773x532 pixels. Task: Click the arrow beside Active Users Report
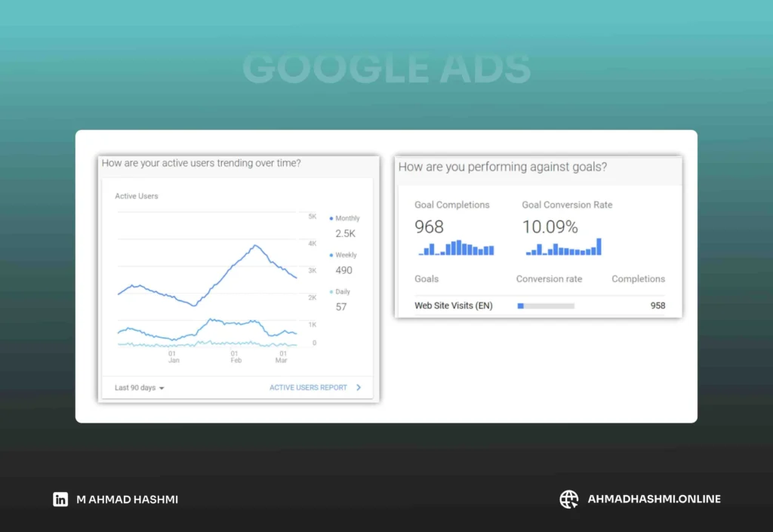pyautogui.click(x=359, y=388)
